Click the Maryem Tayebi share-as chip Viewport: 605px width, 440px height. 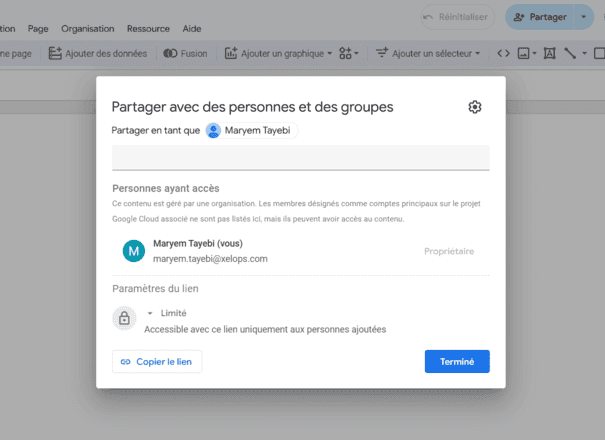[x=252, y=130]
